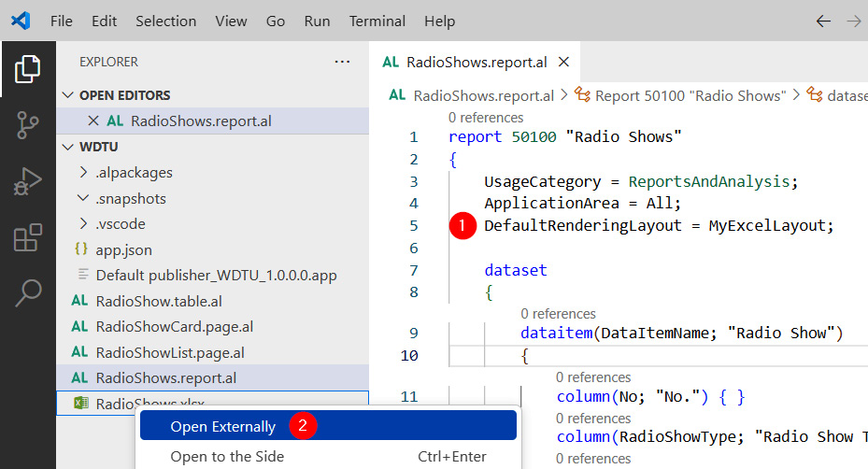Switch to the RadioShows.report.al editor tab

[475, 62]
